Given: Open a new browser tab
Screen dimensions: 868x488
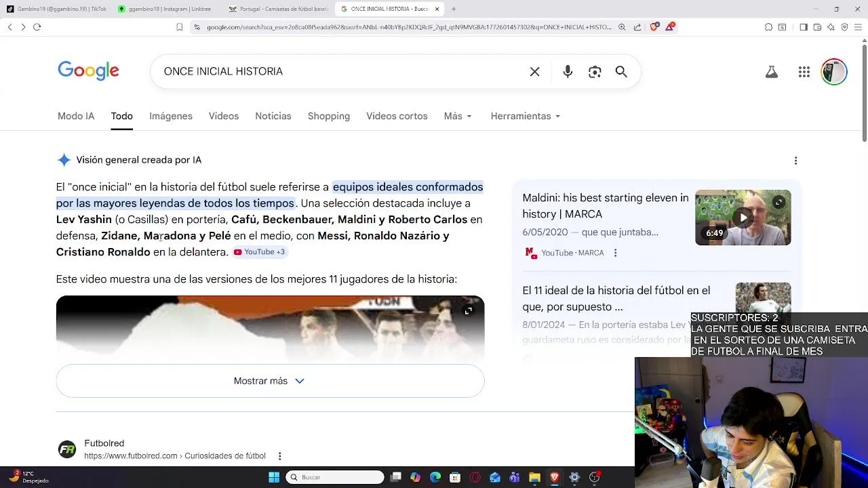Looking at the screenshot, I should [454, 9].
